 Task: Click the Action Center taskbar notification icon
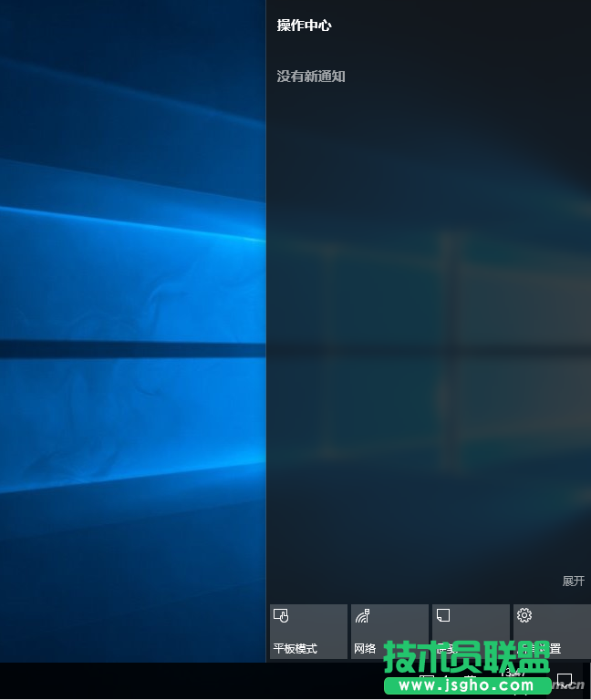(x=565, y=680)
